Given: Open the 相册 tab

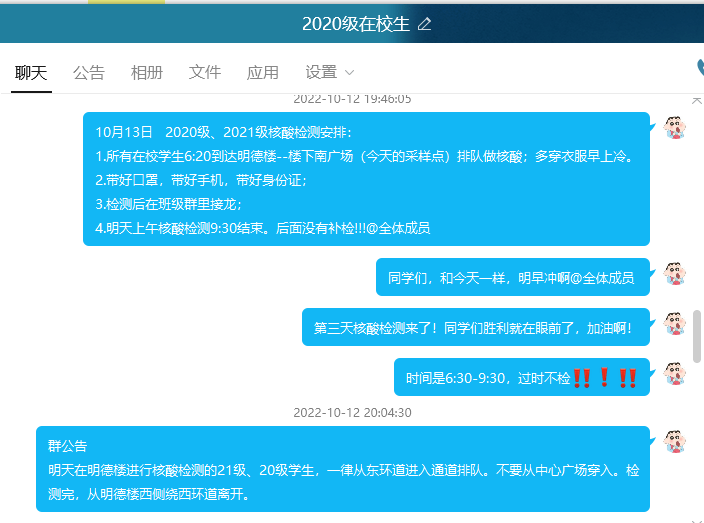Looking at the screenshot, I should point(147,72).
